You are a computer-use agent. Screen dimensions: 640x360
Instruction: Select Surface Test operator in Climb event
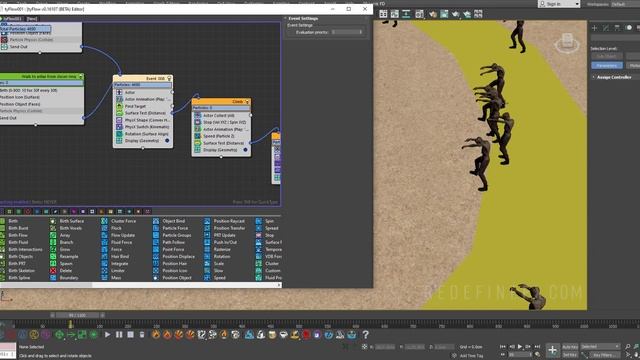click(x=221, y=143)
